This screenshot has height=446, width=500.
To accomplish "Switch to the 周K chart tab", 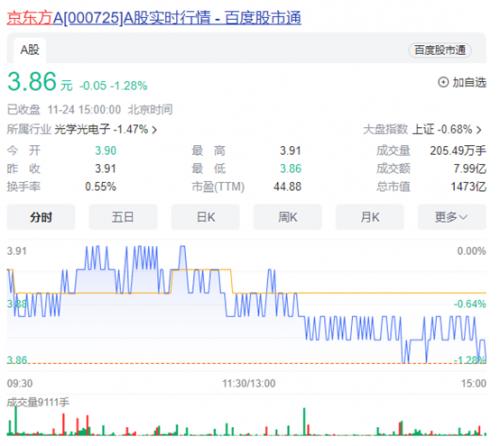I will [x=288, y=217].
